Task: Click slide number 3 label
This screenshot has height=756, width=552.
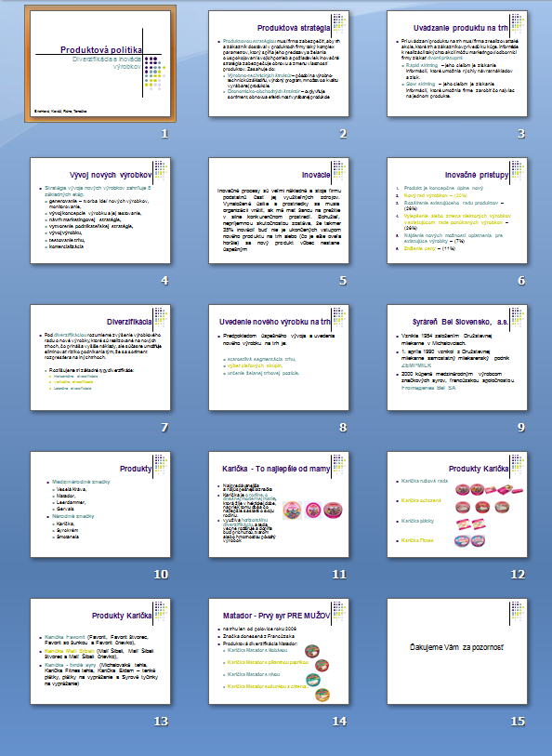Action: point(521,134)
